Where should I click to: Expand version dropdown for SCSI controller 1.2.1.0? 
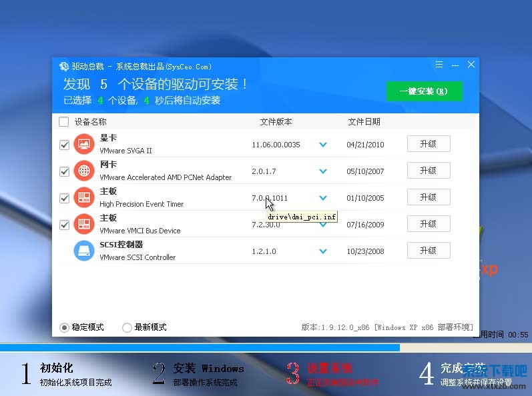point(323,251)
